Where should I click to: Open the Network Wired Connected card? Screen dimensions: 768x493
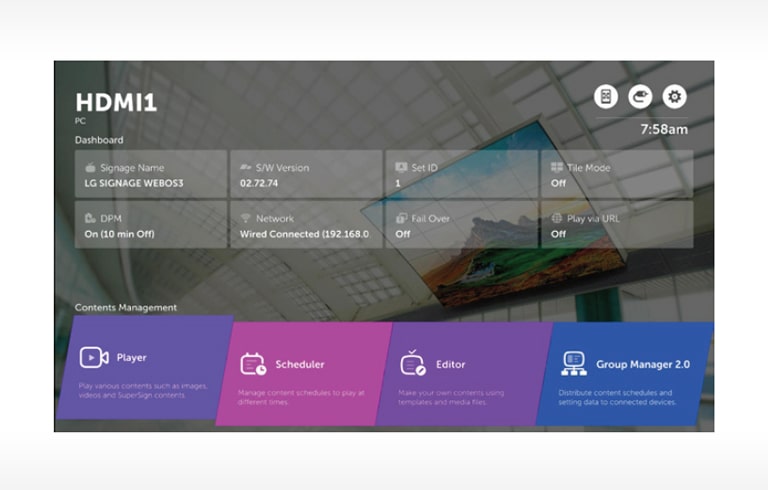(x=306, y=225)
